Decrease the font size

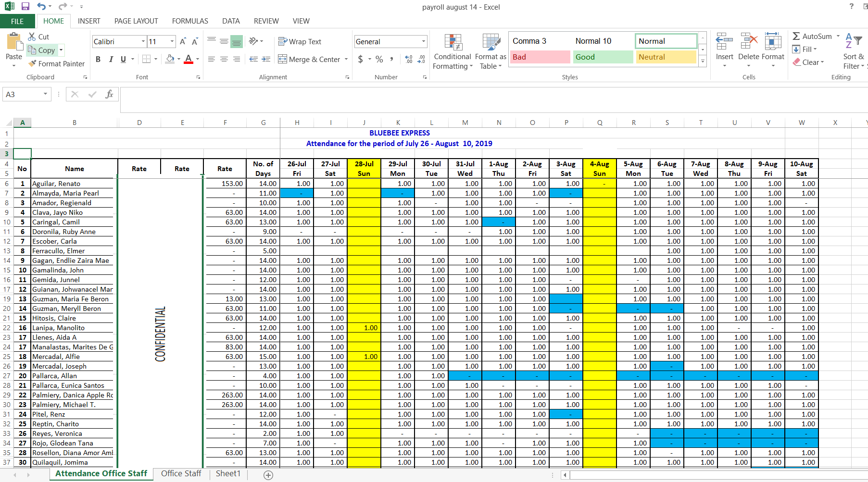(x=195, y=42)
